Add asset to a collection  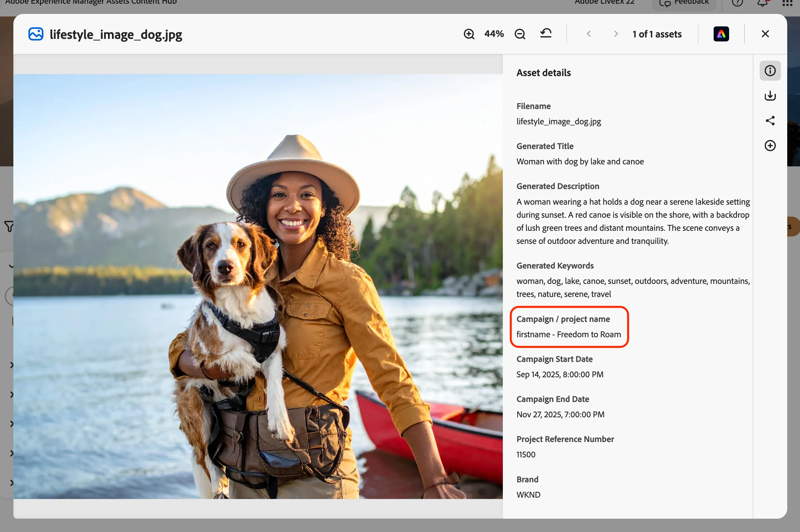770,146
